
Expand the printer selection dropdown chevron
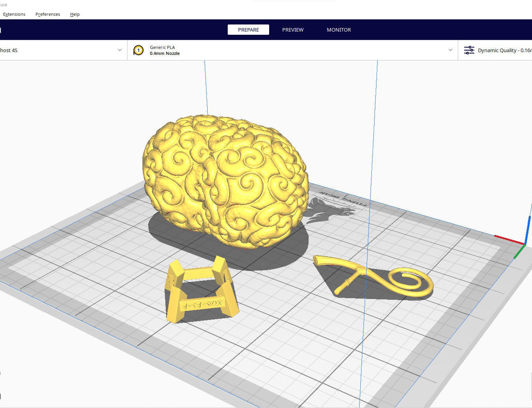[120, 50]
